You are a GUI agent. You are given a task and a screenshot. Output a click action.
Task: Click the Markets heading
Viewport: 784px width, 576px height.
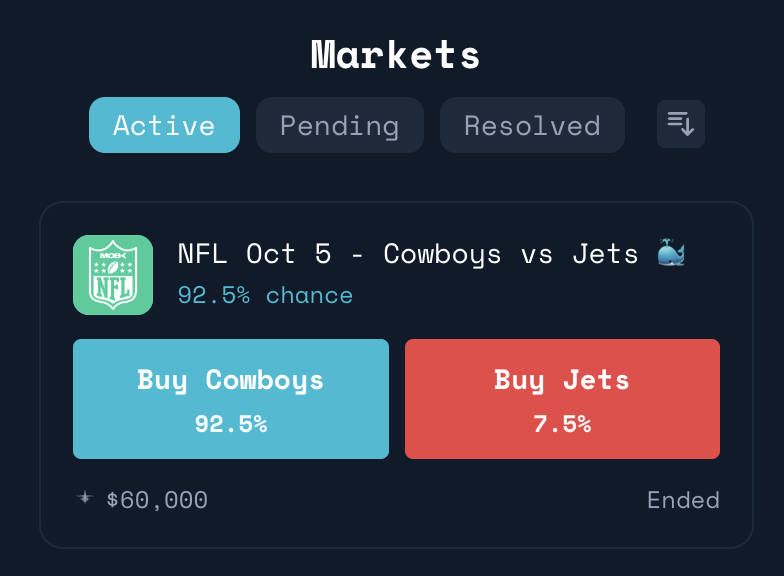(x=395, y=54)
